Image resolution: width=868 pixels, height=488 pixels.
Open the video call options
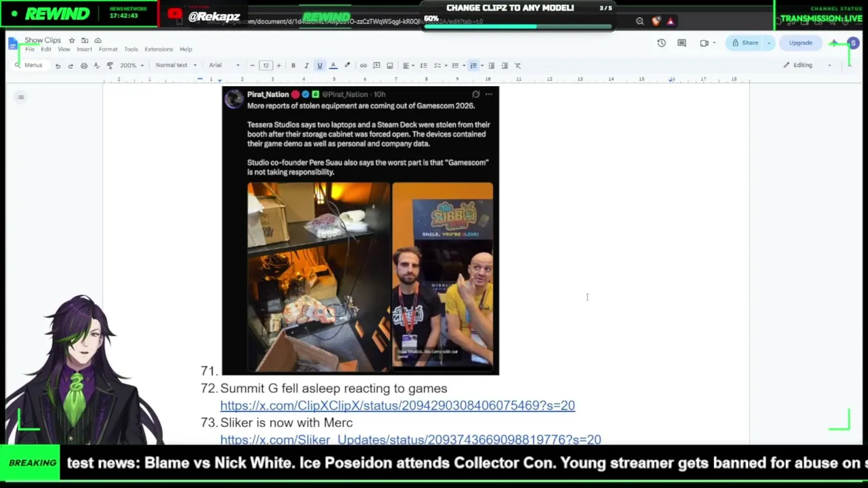tap(707, 43)
